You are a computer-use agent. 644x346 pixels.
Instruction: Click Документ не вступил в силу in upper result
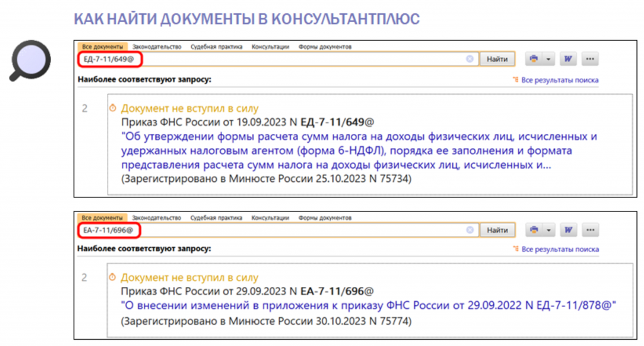click(190, 108)
